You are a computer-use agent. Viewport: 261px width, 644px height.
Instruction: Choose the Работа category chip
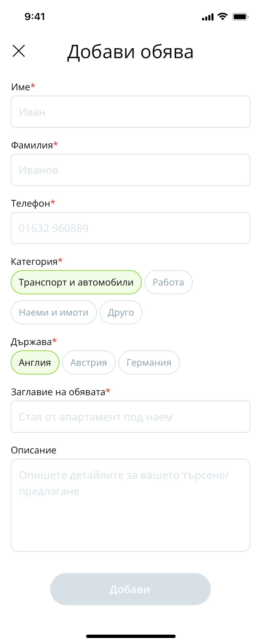coord(168,282)
